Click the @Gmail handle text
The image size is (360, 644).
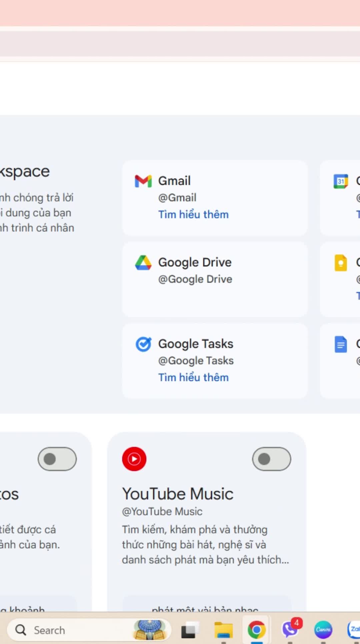click(x=177, y=197)
